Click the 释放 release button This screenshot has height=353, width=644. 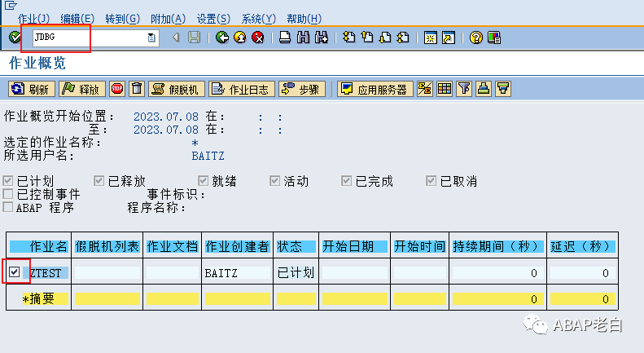coord(82,89)
